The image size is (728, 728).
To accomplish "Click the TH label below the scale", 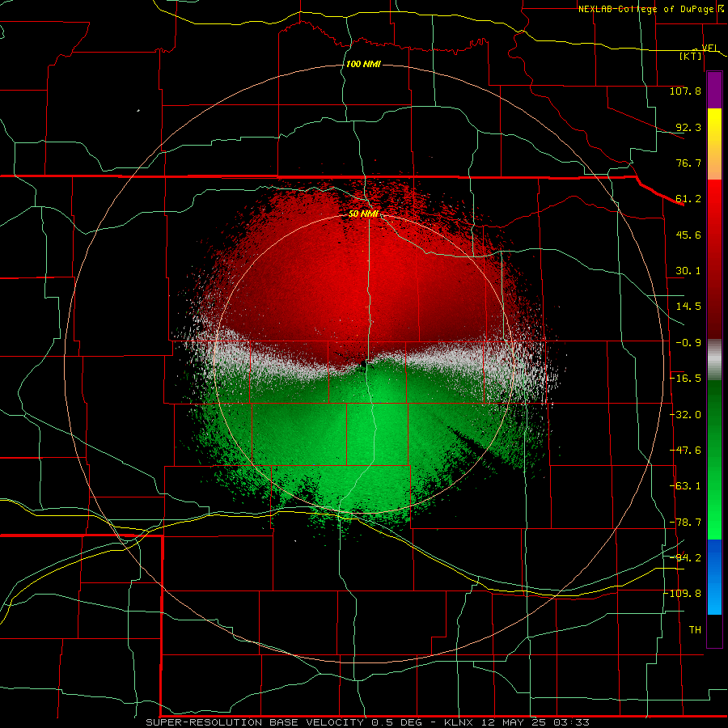I will [695, 629].
